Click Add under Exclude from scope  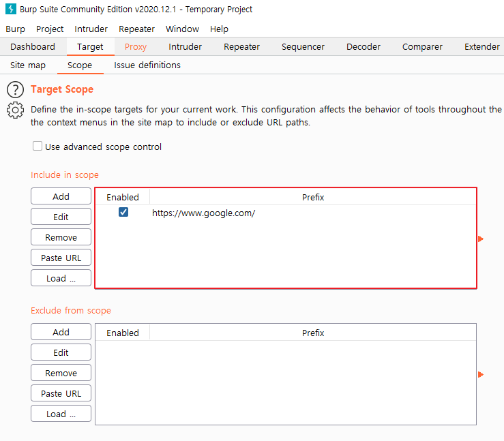(61, 332)
